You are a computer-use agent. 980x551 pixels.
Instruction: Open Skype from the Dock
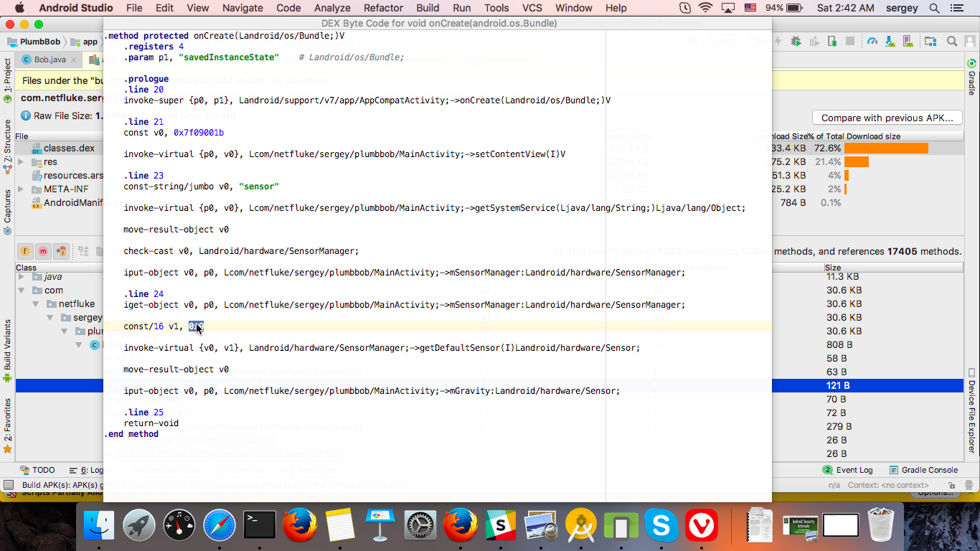(661, 525)
